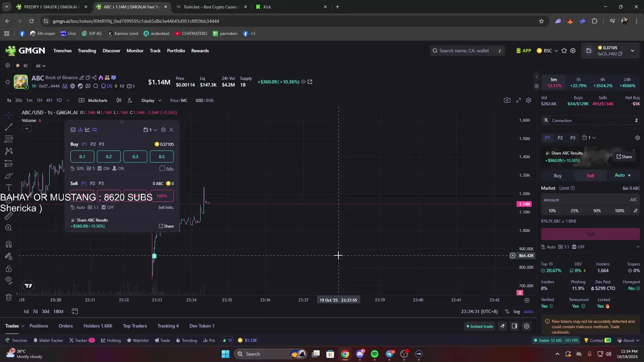Screen dimensions: 644x362
Task: Open the Trenches menu
Action: (x=62, y=51)
